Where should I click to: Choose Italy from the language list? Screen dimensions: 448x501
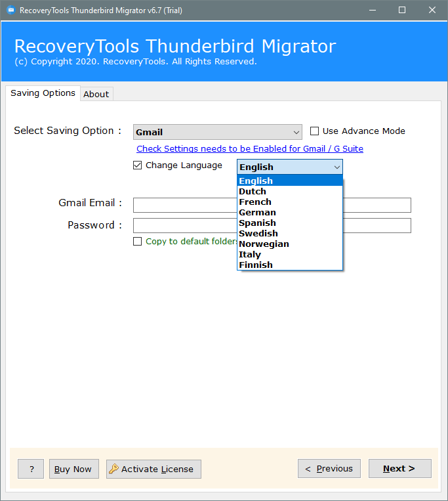coord(290,254)
